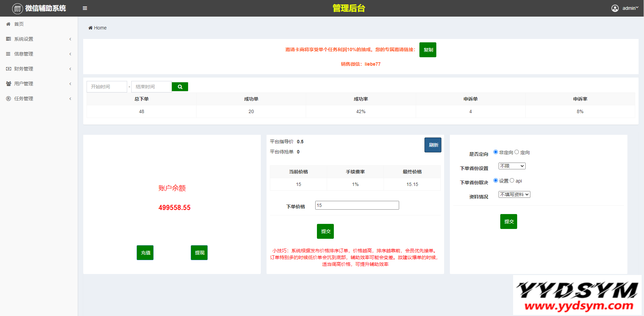Open the 不限 province dropdown
644x316 pixels.
(x=512, y=166)
